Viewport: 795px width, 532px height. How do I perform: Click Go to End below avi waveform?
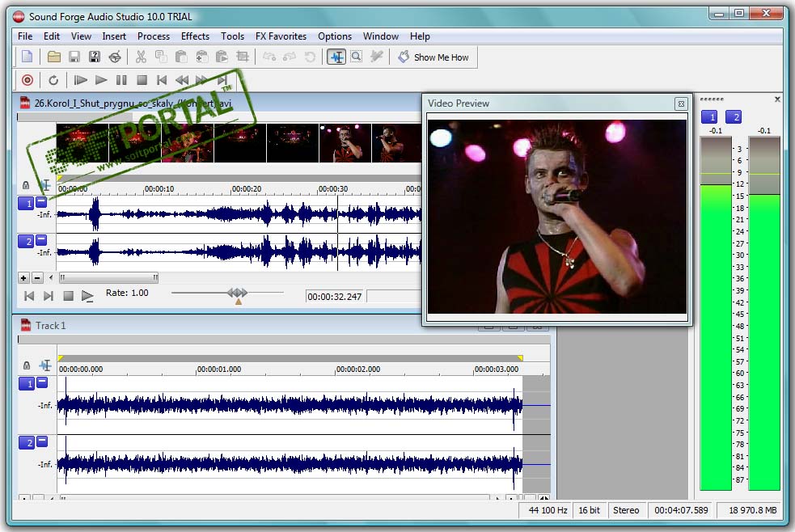(x=49, y=296)
